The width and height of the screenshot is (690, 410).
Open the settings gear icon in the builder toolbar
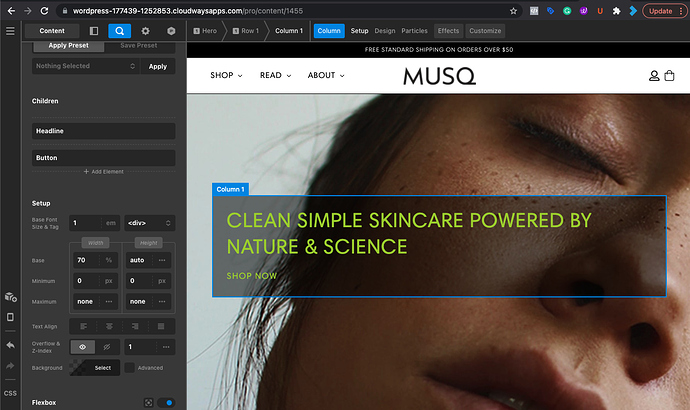[146, 31]
